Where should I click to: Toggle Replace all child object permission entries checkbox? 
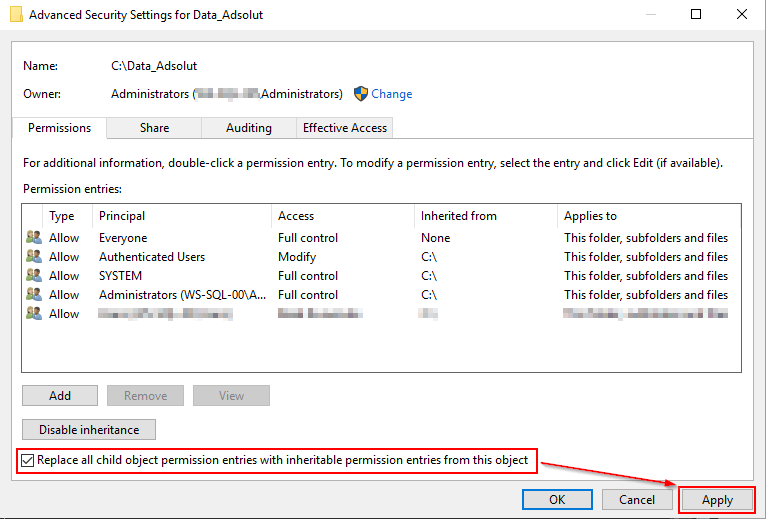[27, 461]
